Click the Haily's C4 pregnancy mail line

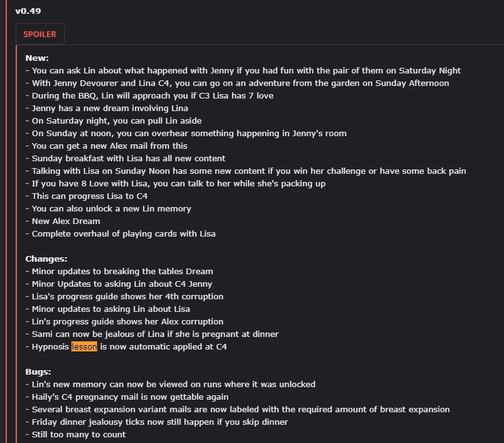[x=130, y=397]
